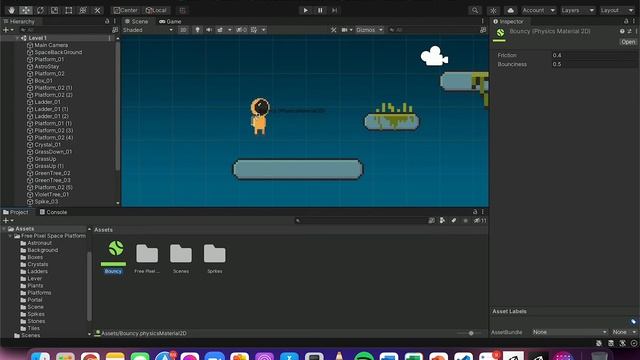Toggle scene lighting bulb icon

click(197, 30)
